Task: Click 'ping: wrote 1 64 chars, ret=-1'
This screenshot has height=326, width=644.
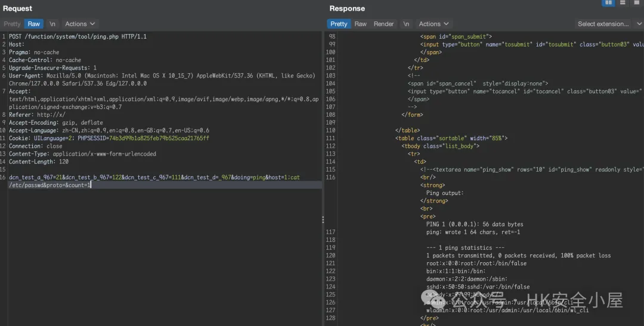Action: click(x=473, y=232)
